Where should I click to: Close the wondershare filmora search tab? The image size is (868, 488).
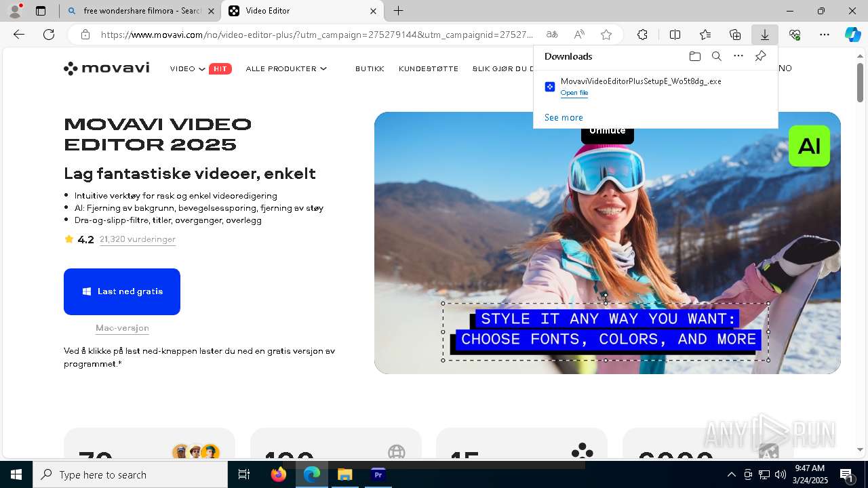point(211,11)
